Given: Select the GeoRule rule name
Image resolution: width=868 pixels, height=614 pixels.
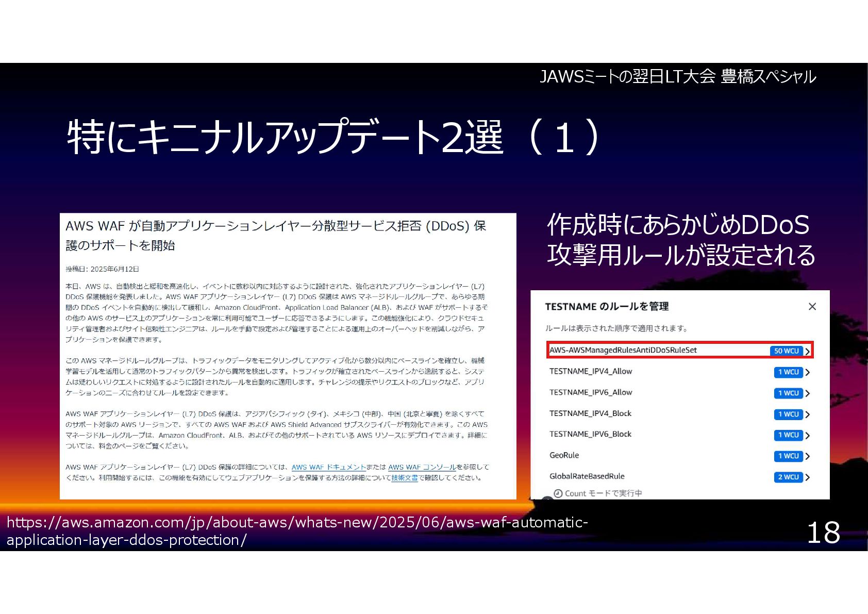Looking at the screenshot, I should (x=564, y=455).
